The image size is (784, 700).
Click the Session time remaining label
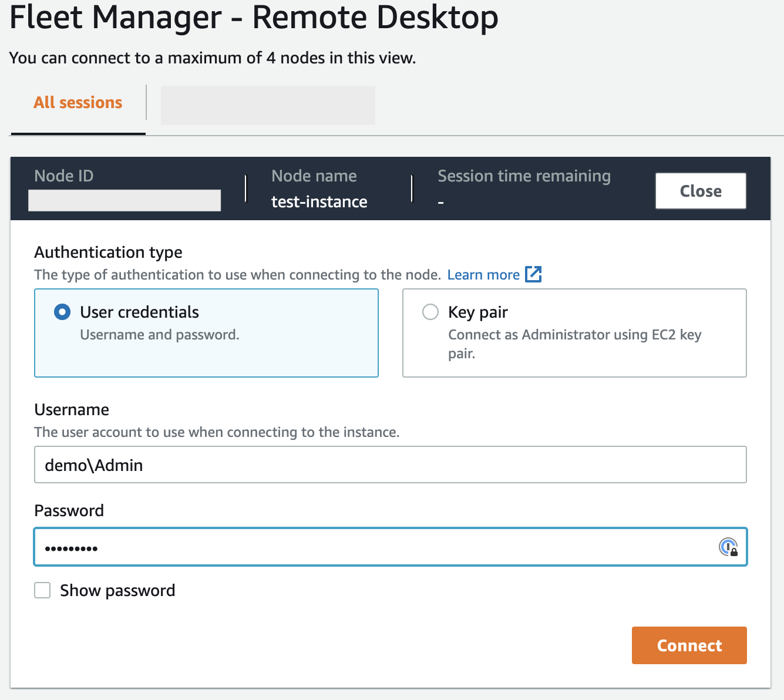point(524,176)
